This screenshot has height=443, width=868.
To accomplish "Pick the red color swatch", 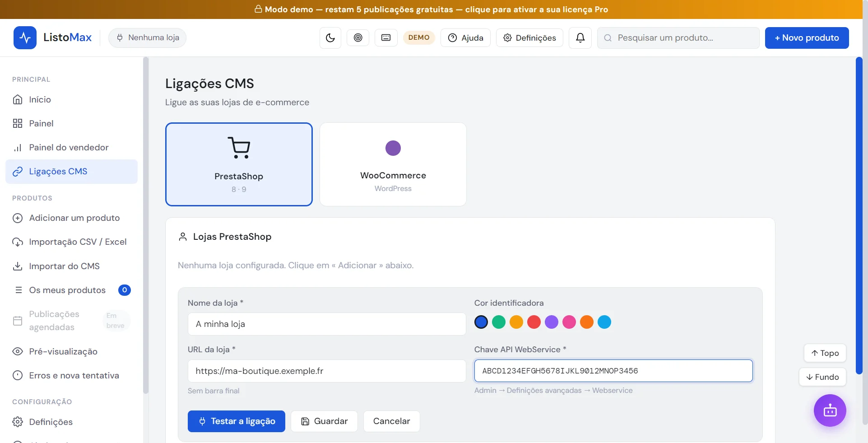I will coord(534,322).
